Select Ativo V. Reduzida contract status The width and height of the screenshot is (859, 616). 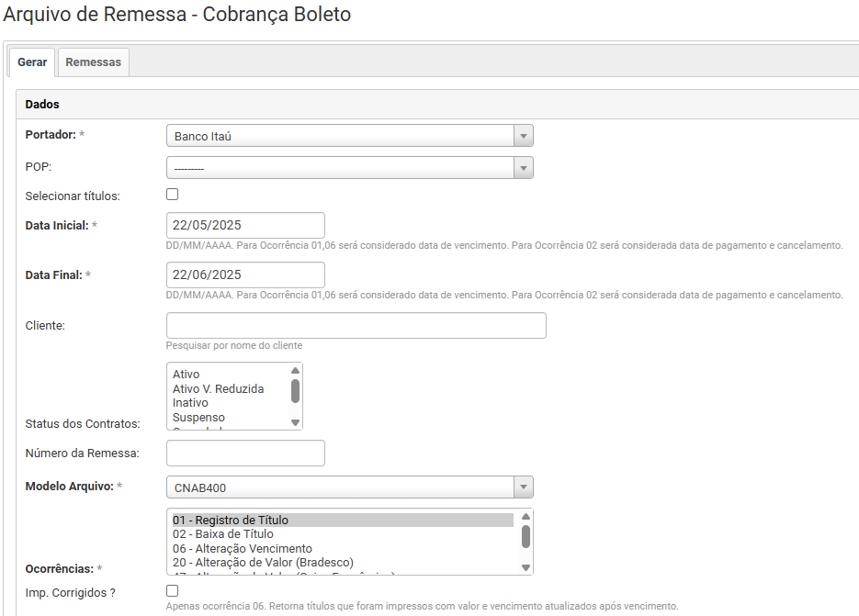pyautogui.click(x=218, y=389)
